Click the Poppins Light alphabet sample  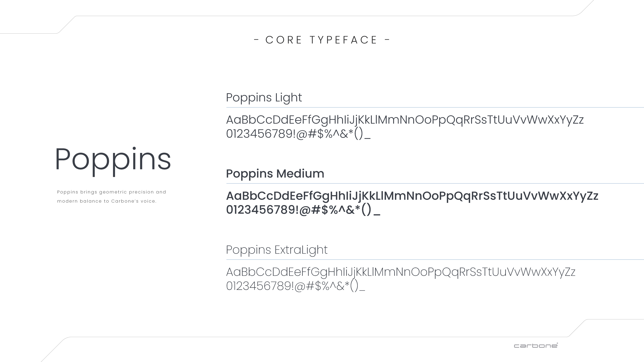tap(405, 120)
